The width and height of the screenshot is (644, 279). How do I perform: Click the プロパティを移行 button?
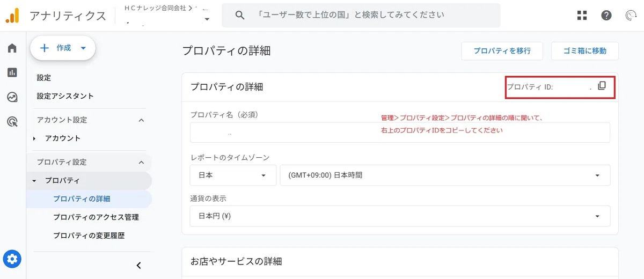click(502, 51)
